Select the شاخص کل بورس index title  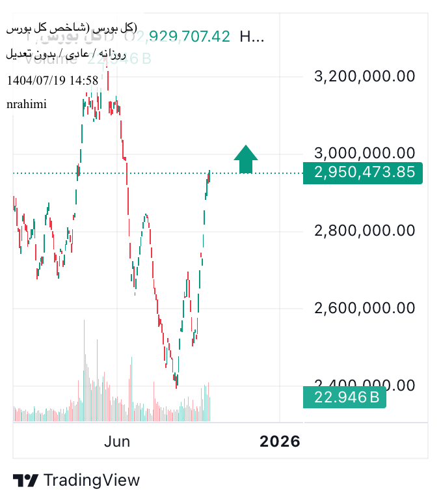72,29
